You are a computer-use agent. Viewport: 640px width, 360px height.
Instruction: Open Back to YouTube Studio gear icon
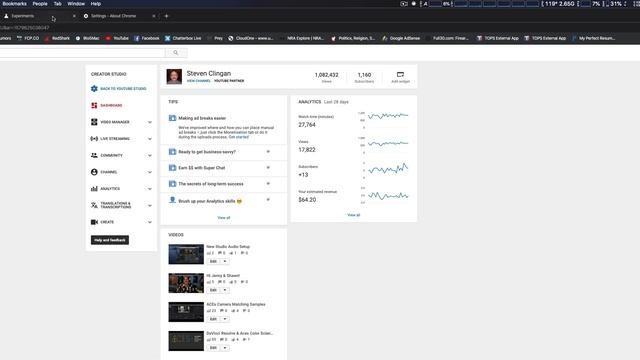(x=94, y=89)
